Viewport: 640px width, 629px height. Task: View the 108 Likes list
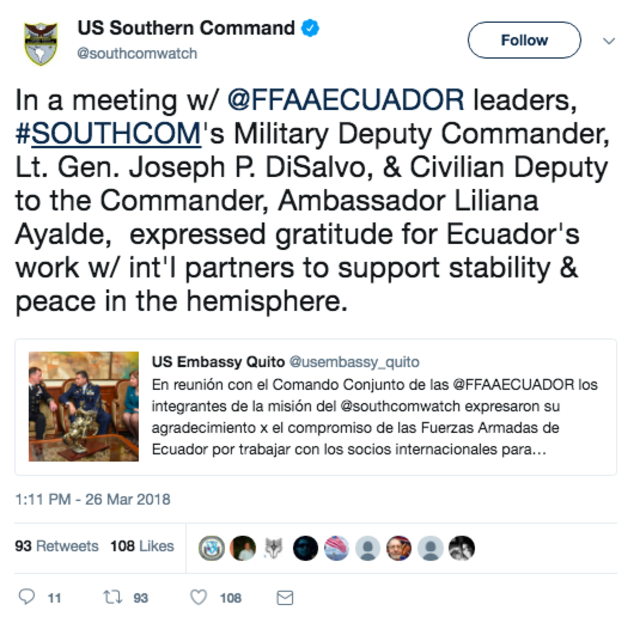(x=142, y=546)
